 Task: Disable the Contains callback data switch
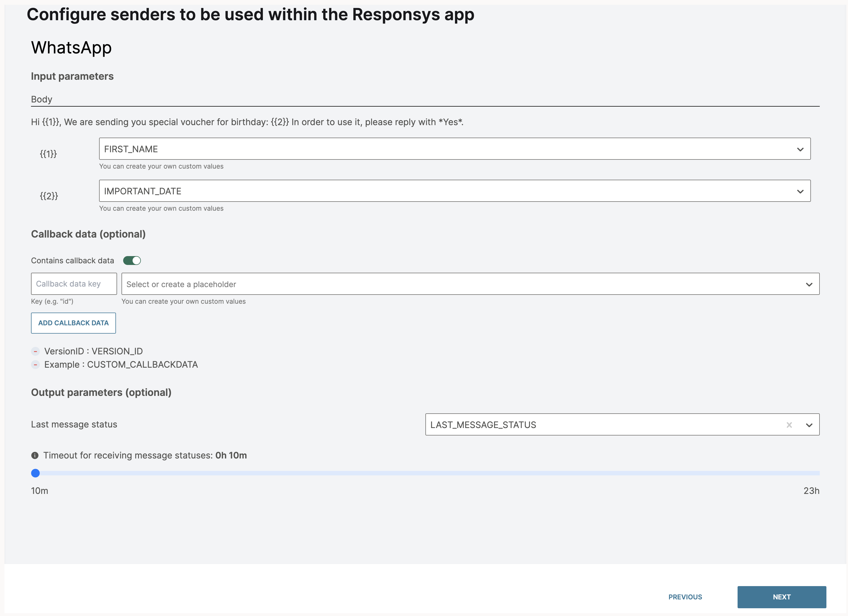(x=132, y=261)
